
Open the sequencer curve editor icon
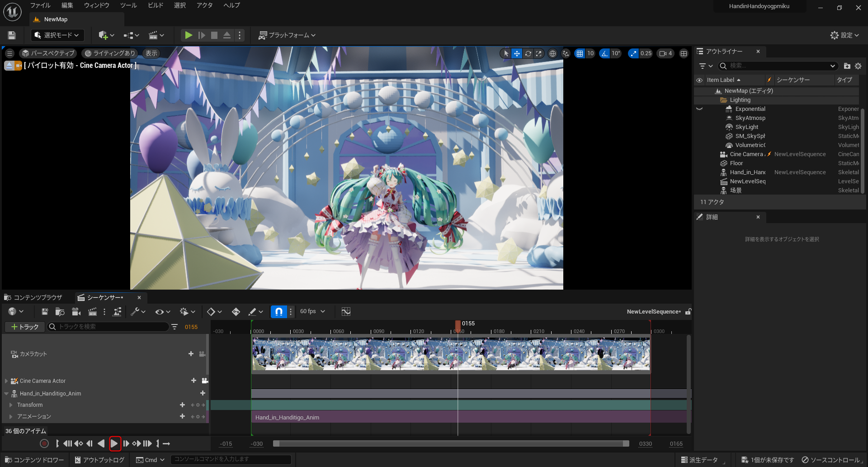pyautogui.click(x=346, y=312)
